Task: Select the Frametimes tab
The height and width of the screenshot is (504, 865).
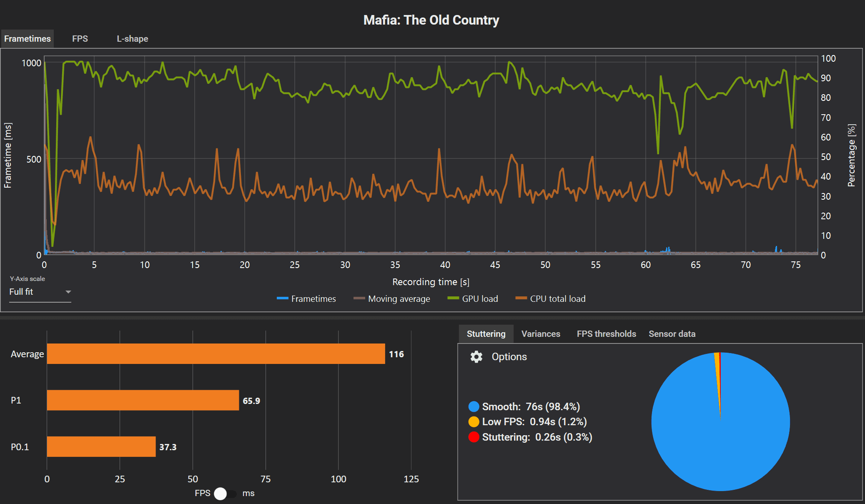Action: point(28,39)
